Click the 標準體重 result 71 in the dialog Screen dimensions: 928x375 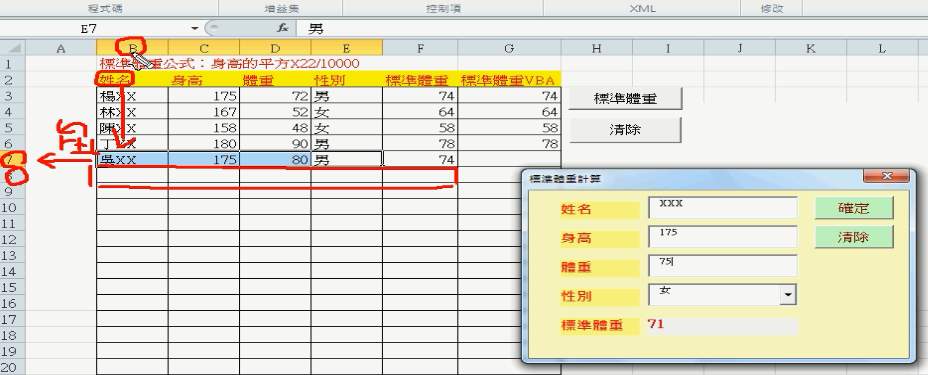point(723,325)
